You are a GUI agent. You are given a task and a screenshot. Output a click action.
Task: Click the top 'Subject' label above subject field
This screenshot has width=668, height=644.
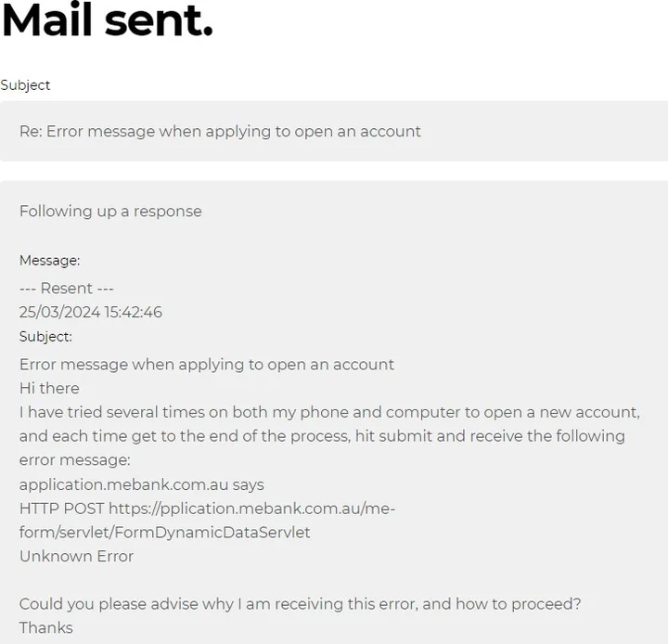[25, 85]
